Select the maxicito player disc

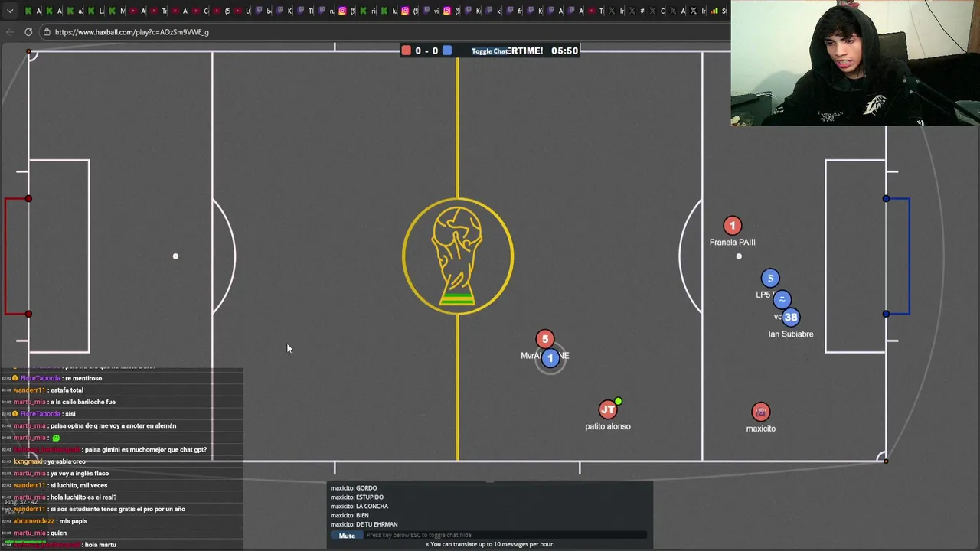pyautogui.click(x=760, y=412)
